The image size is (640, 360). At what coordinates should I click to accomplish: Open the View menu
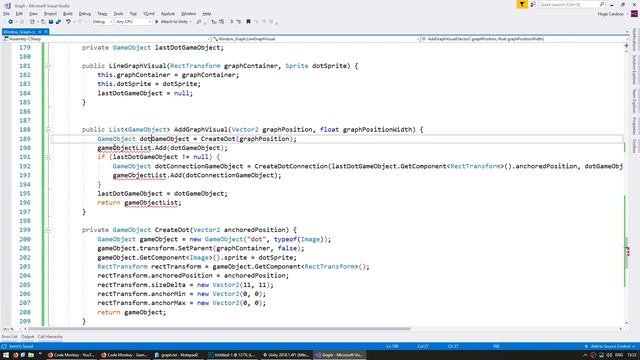coord(33,14)
